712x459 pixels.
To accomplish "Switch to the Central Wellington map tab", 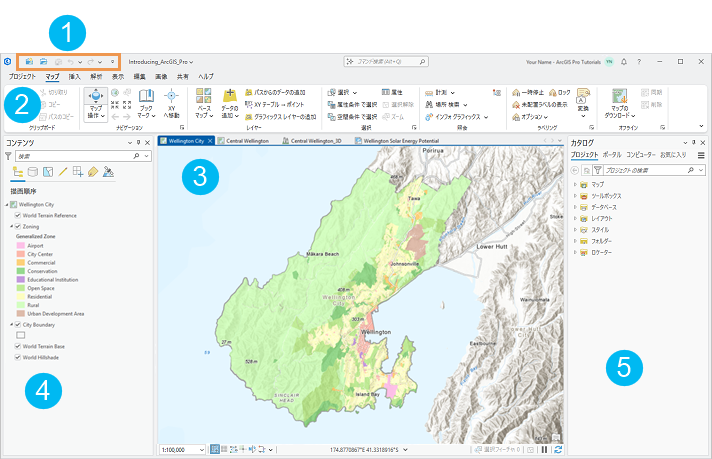I will [243, 141].
